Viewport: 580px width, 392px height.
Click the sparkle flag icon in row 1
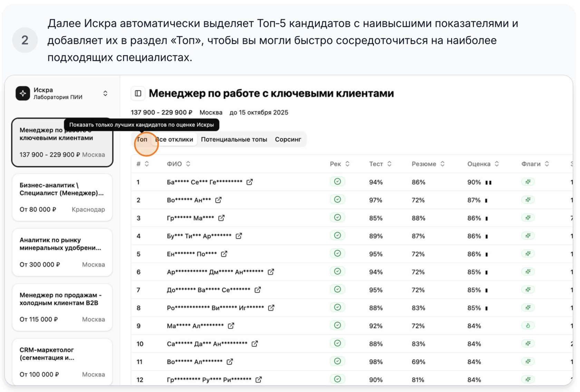pyautogui.click(x=528, y=182)
